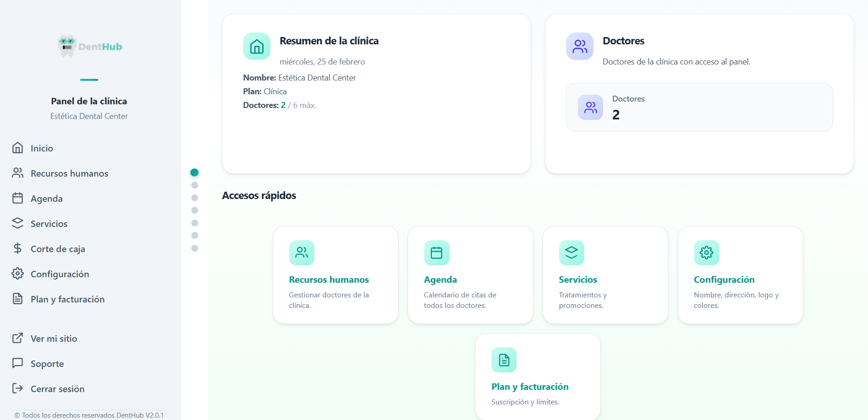Click the calendar icon in Agenda quick-access card
Viewport: 868px width, 420px height.
437,253
